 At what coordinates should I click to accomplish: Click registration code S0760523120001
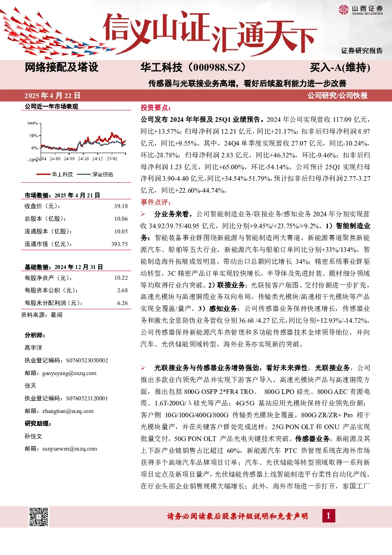pos(87,398)
